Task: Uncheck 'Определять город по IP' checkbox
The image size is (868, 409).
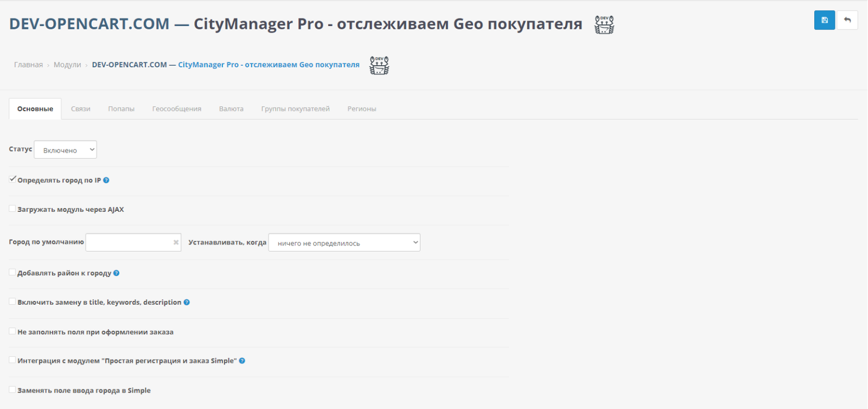Action: point(12,179)
